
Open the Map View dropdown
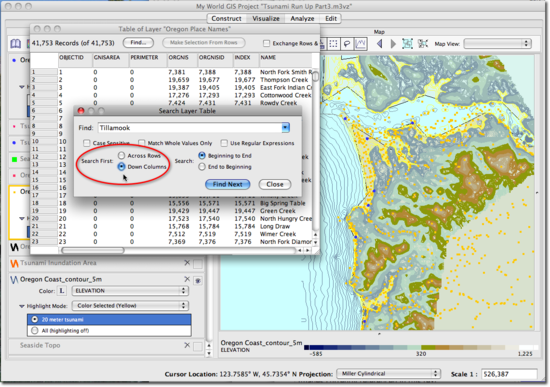[x=497, y=44]
